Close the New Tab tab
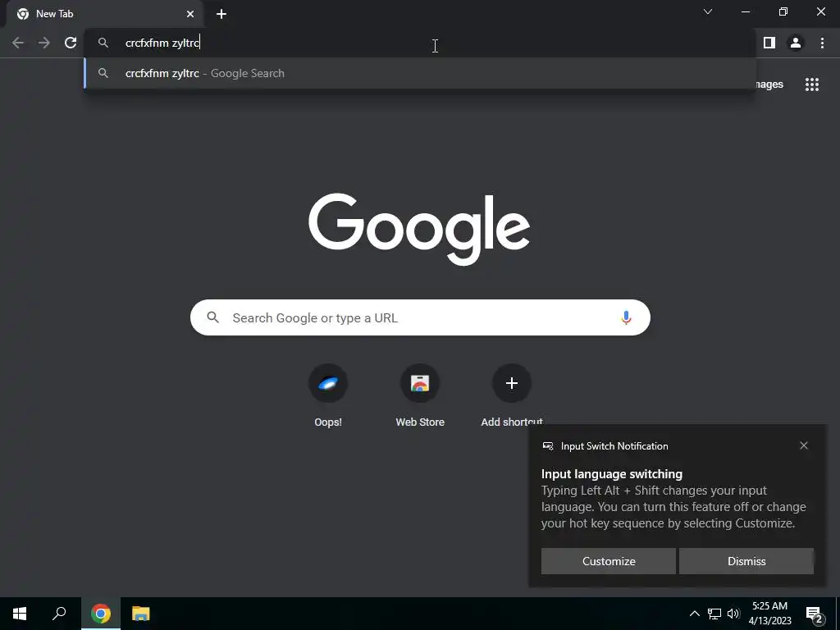This screenshot has height=630, width=840. 190,14
